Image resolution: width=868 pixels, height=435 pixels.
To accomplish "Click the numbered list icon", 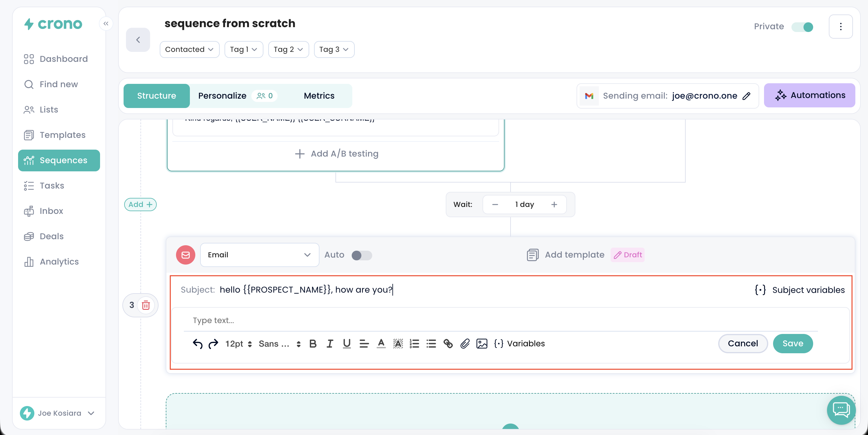I will pos(414,344).
